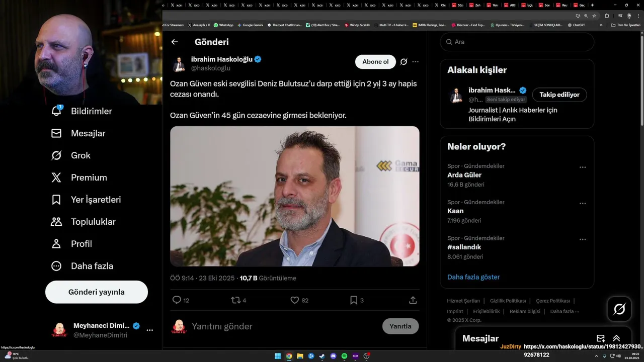This screenshot has width=644, height=362.
Task: Open Steam from the taskbar
Action: 322,356
